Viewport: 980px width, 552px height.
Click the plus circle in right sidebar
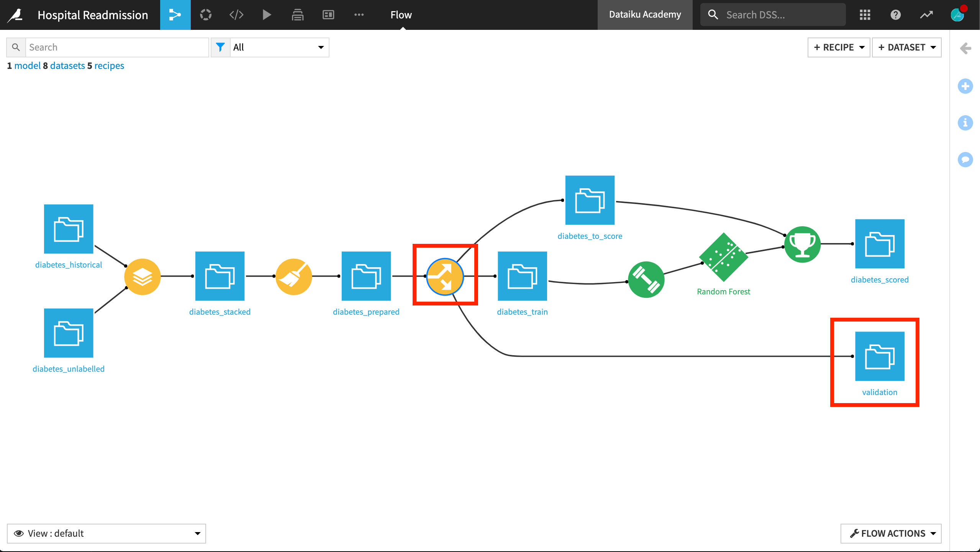point(965,86)
